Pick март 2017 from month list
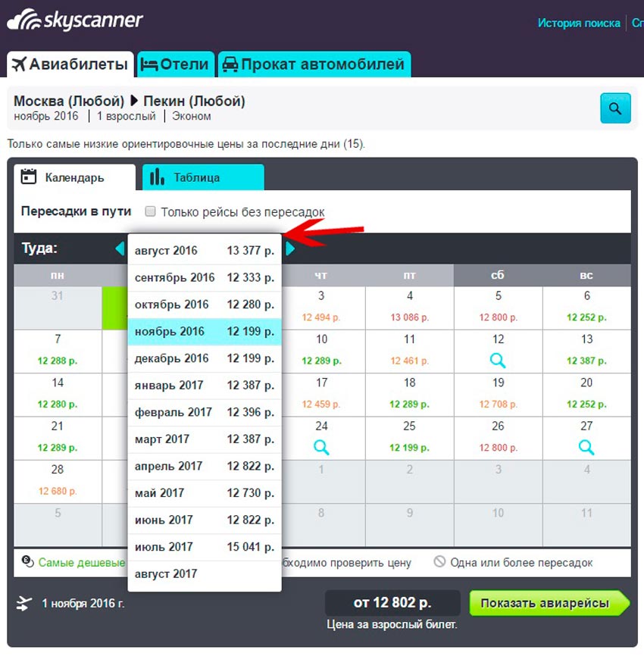The height and width of the screenshot is (656, 644). (205, 439)
